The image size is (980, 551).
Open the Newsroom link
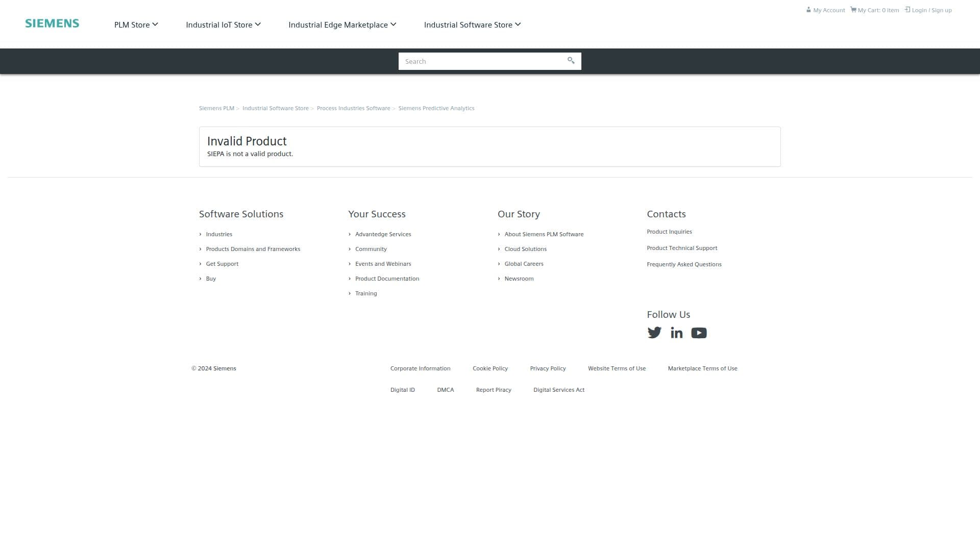click(519, 279)
